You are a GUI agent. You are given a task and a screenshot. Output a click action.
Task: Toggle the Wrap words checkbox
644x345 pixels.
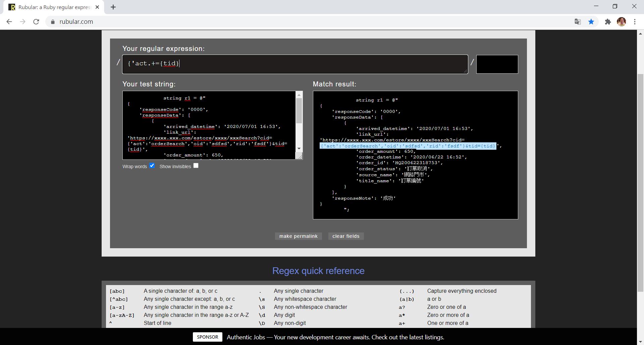[152, 165]
